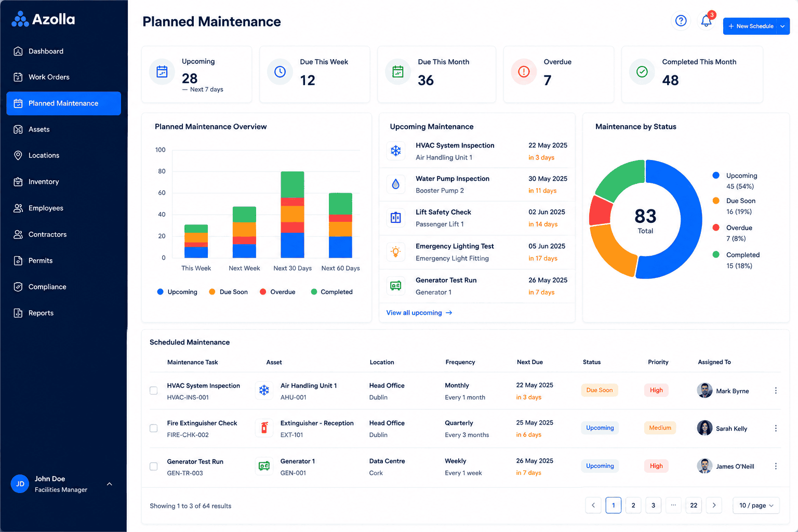Open the Reports menu item
Viewport: 798px width, 532px height.
(x=63, y=313)
